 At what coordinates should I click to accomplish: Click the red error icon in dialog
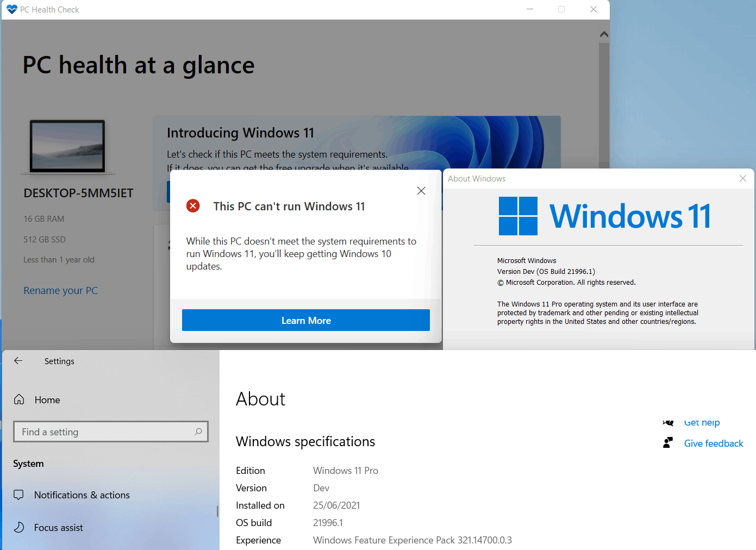tap(193, 206)
